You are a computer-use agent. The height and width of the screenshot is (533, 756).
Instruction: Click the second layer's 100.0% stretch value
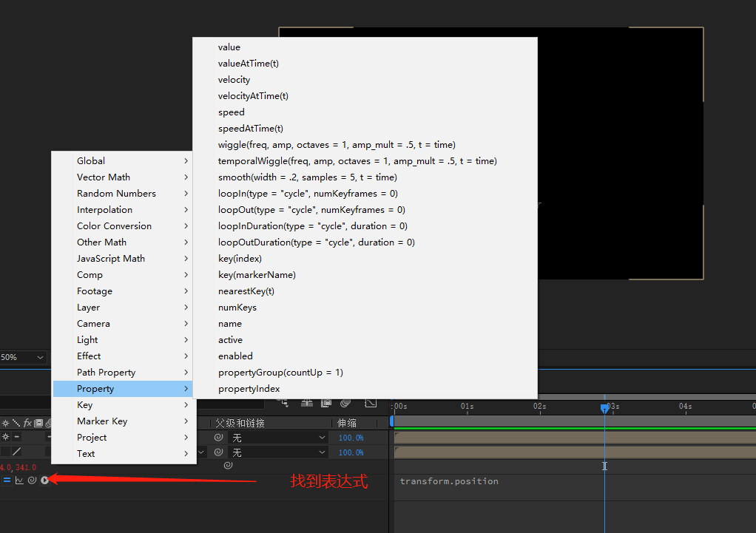pyautogui.click(x=351, y=452)
